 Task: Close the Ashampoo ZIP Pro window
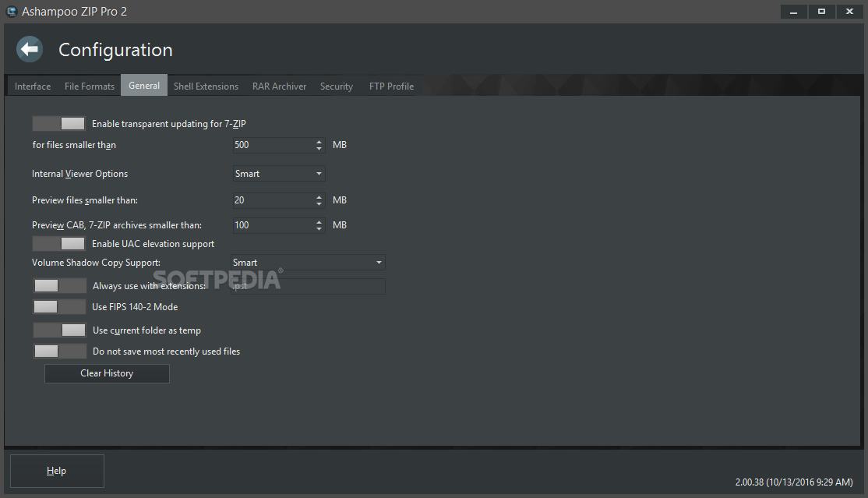tap(850, 12)
